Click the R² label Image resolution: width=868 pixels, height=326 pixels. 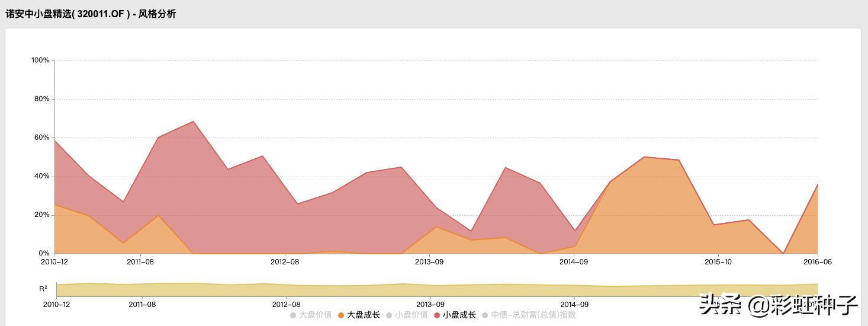(x=43, y=289)
